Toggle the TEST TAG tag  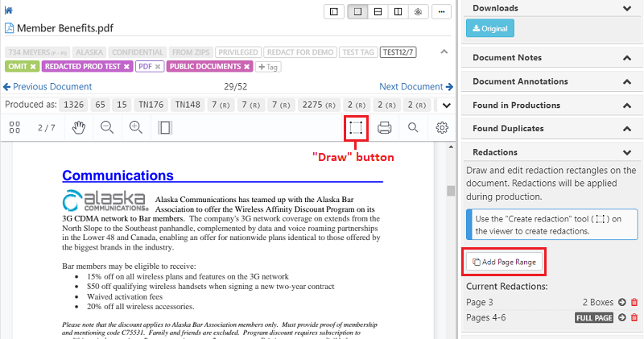pos(358,52)
